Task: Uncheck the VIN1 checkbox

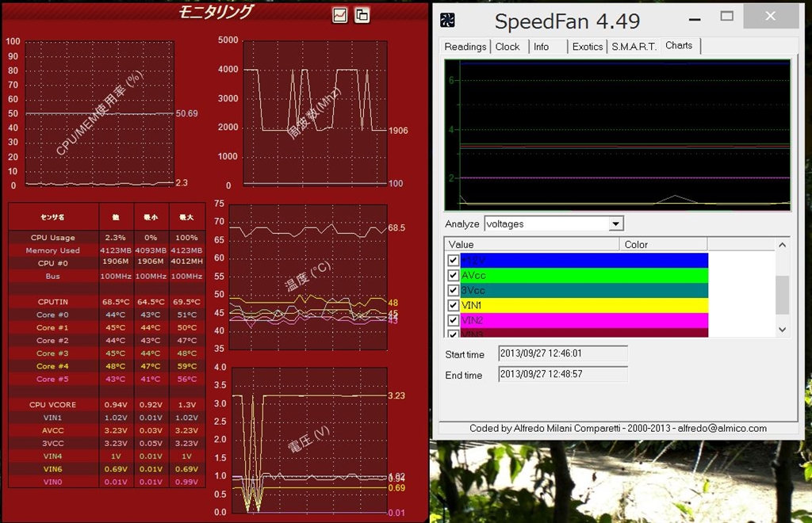Action: [453, 305]
